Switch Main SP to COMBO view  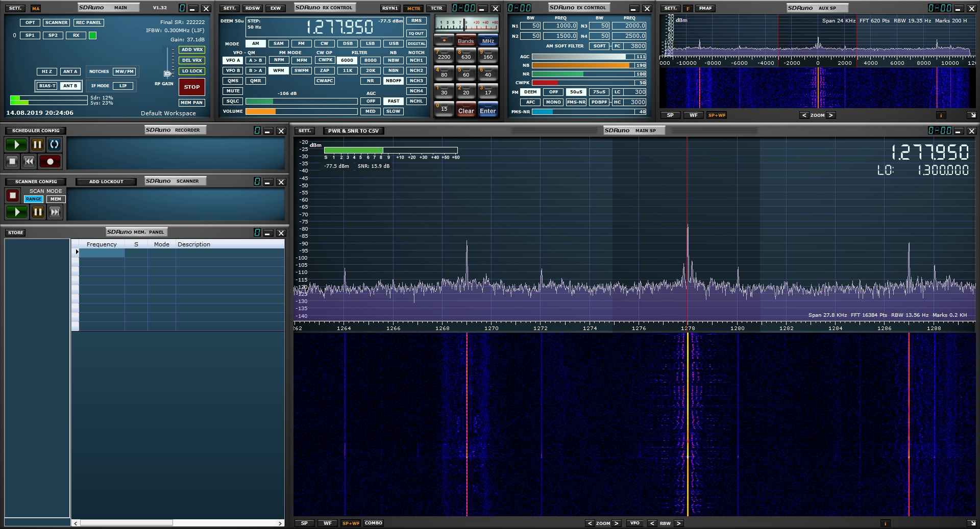click(x=374, y=523)
